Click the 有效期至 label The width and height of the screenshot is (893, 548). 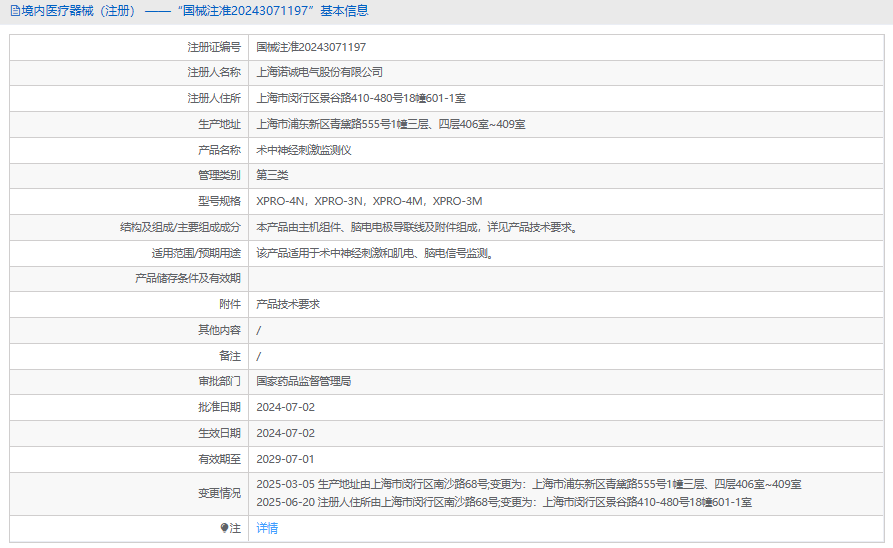219,459
